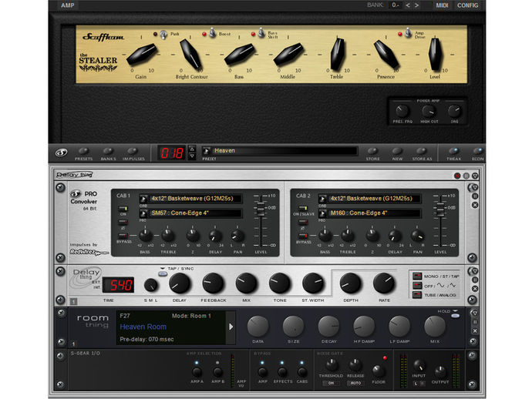This screenshot has width=532, height=399.
Task: Open the rack menu triangle beside the rack pause icon
Action: pos(475,176)
